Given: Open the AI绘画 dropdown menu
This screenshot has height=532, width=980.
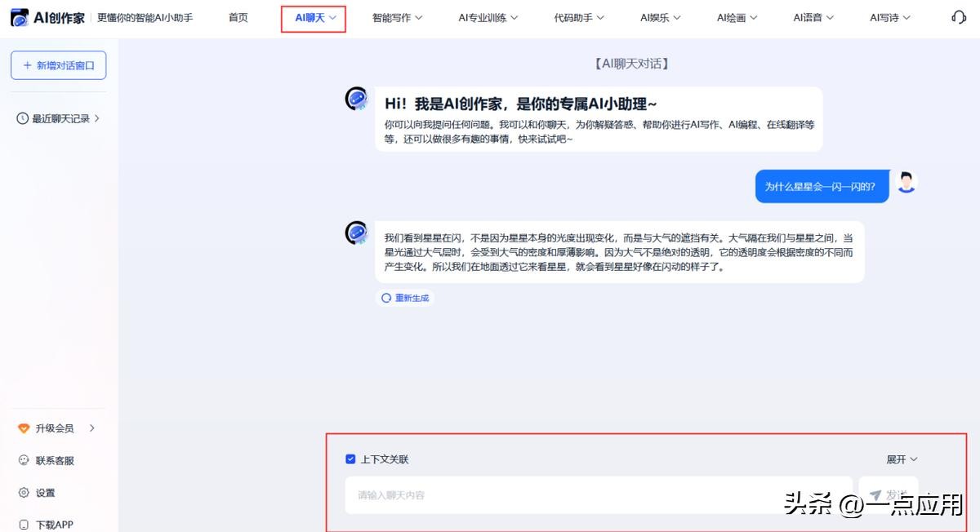Looking at the screenshot, I should point(737,17).
